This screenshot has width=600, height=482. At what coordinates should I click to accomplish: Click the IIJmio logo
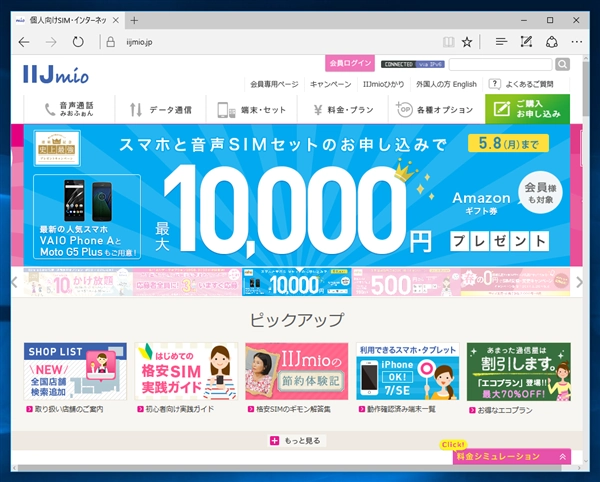click(x=56, y=74)
